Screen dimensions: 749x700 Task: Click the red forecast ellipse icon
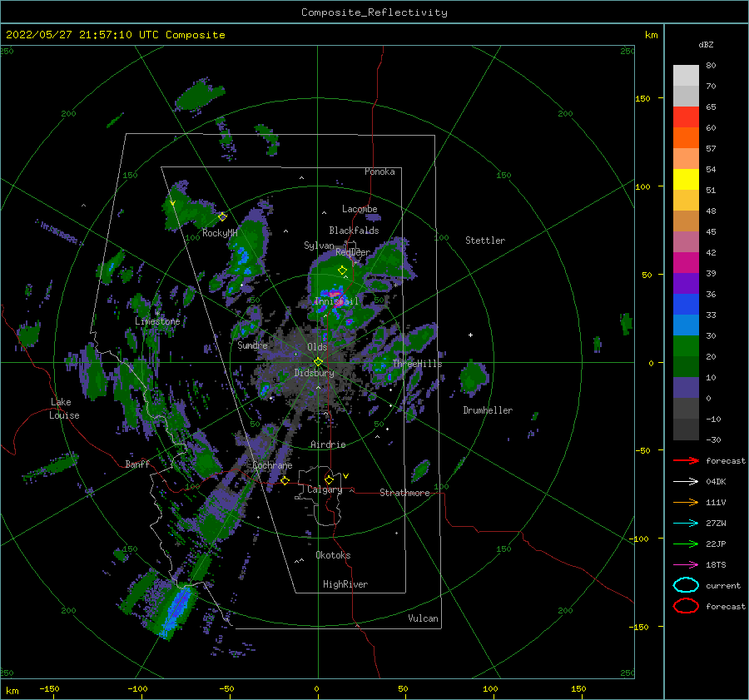686,606
